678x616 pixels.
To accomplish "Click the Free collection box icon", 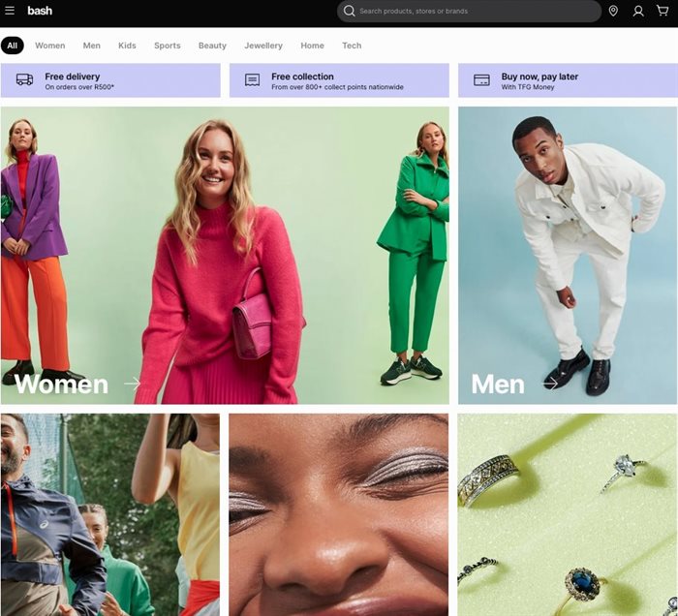I will [252, 80].
